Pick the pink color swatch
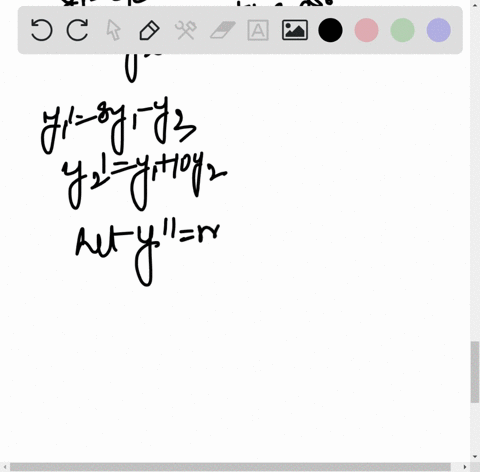 tap(367, 30)
